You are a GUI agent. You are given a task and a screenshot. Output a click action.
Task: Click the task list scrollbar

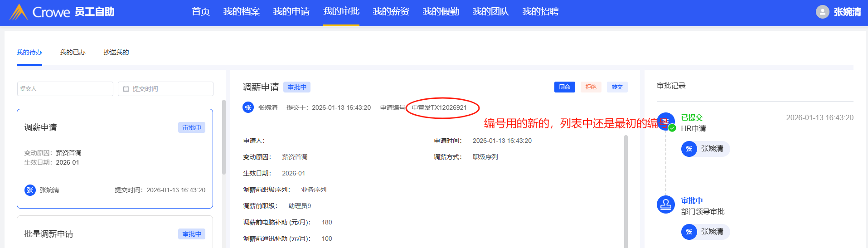click(224, 137)
